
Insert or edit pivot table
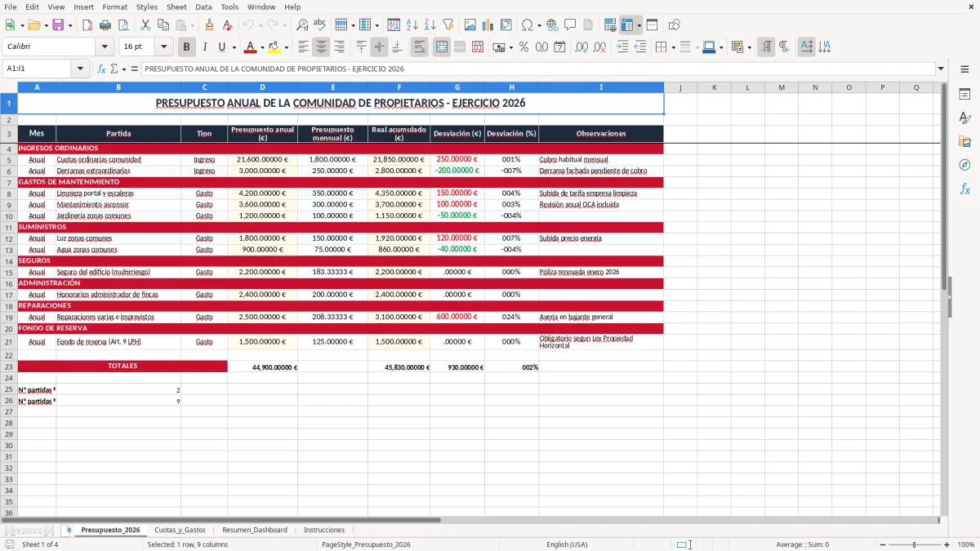click(x=506, y=25)
